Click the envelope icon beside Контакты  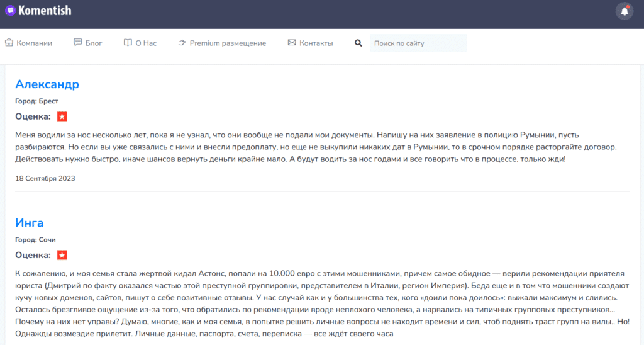(x=292, y=43)
